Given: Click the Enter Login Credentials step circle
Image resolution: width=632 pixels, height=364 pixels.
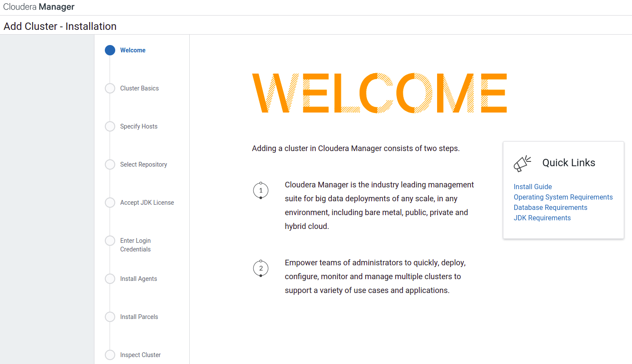Looking at the screenshot, I should [x=110, y=241].
